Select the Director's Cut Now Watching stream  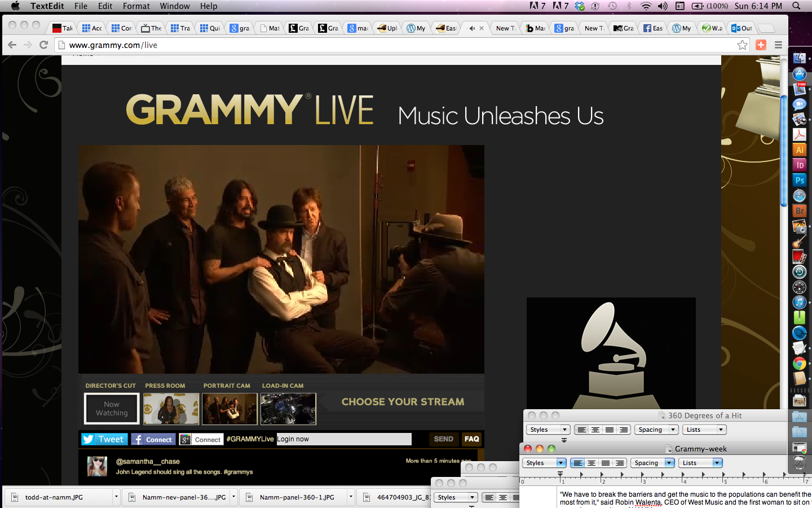tap(112, 409)
